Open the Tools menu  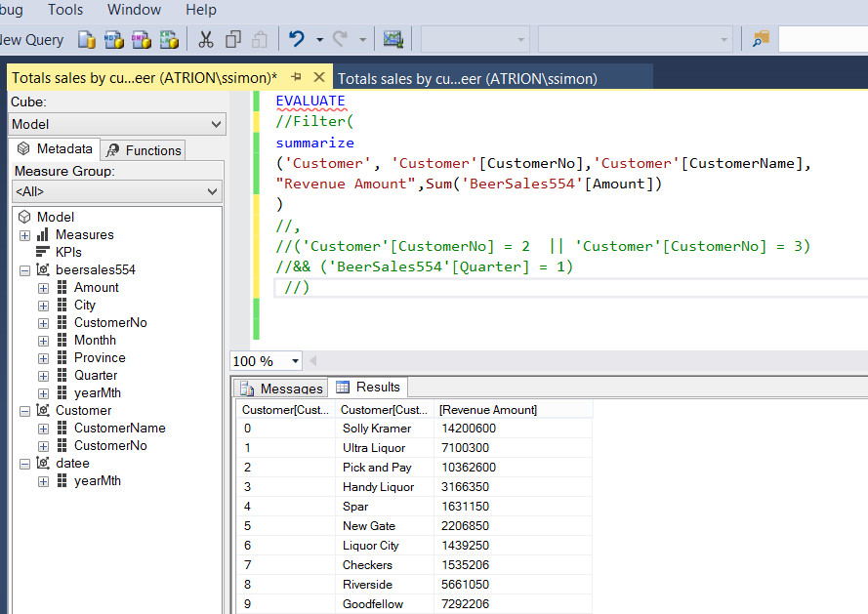coord(65,10)
